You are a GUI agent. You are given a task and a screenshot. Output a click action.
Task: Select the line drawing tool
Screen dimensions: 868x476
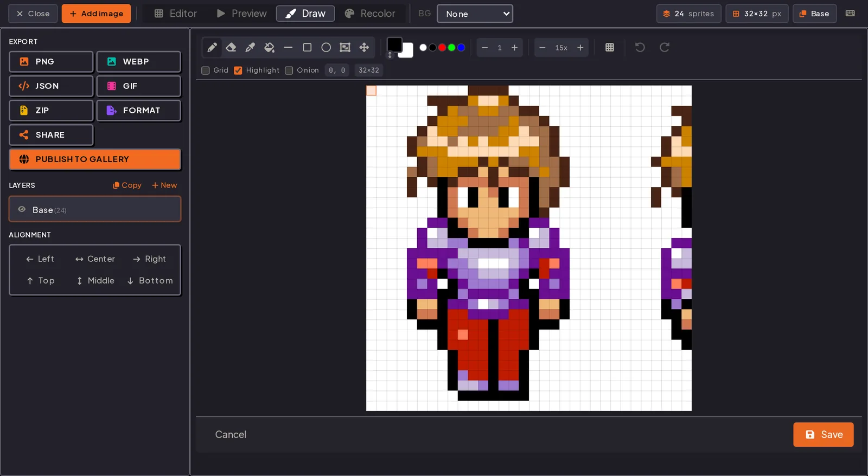tap(288, 48)
